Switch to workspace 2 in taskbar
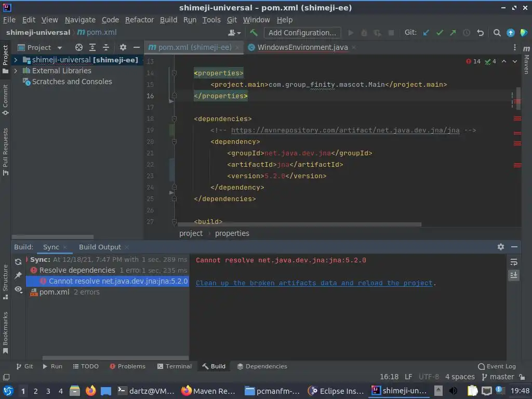The image size is (532, 399). [35, 391]
